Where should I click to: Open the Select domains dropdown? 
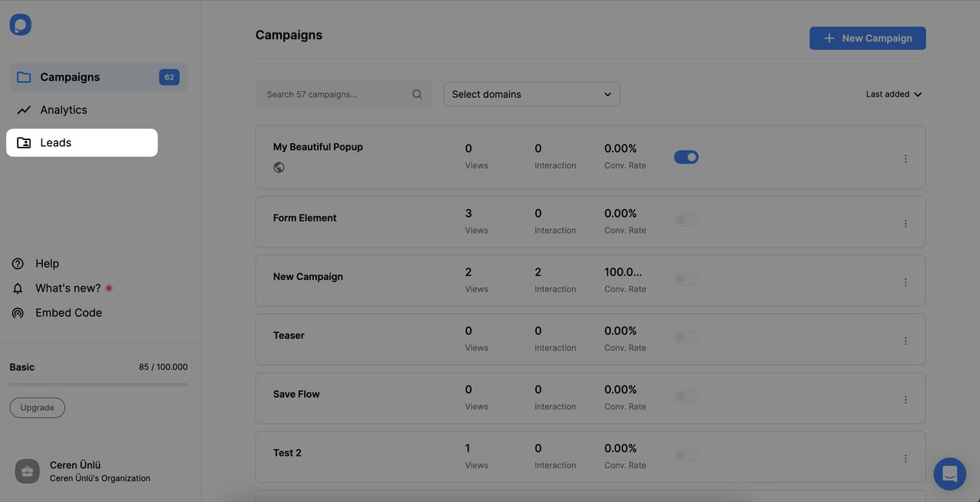(x=531, y=94)
